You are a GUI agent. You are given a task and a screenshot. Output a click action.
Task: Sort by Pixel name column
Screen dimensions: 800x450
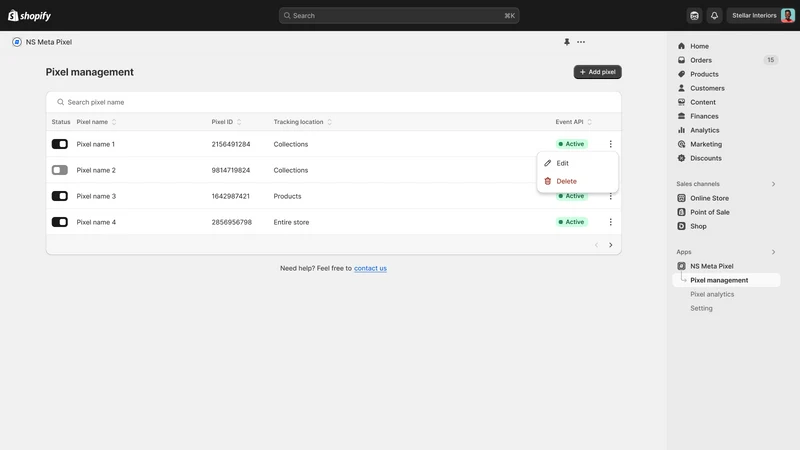click(96, 122)
